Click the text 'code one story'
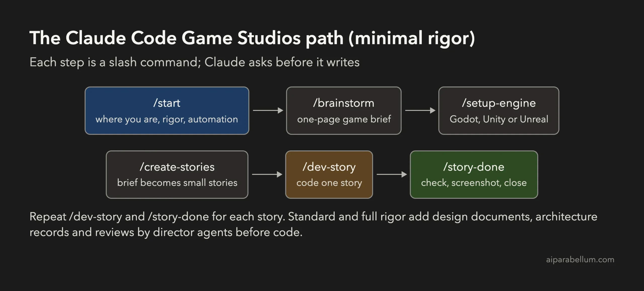The width and height of the screenshot is (644, 291). click(x=329, y=183)
